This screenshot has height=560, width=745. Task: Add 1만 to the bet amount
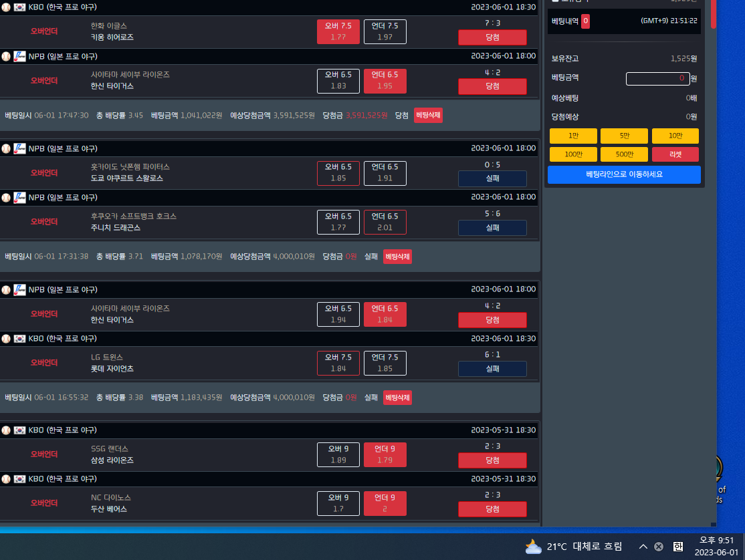coord(574,136)
